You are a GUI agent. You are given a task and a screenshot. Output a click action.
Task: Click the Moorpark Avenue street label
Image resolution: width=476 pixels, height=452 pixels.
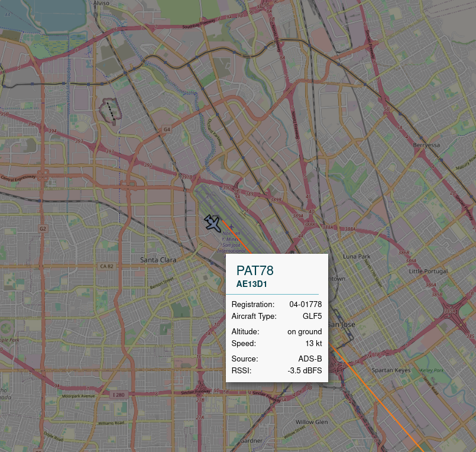pos(78,396)
